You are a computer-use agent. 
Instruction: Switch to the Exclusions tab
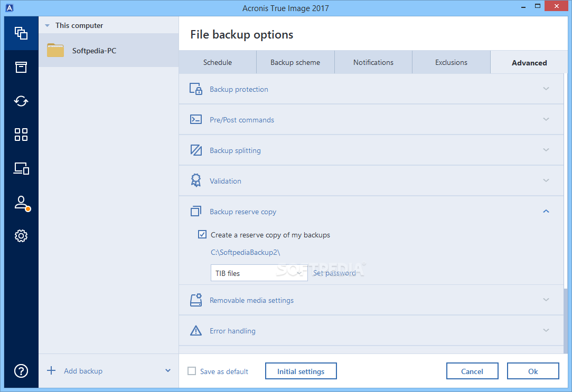pyautogui.click(x=451, y=62)
